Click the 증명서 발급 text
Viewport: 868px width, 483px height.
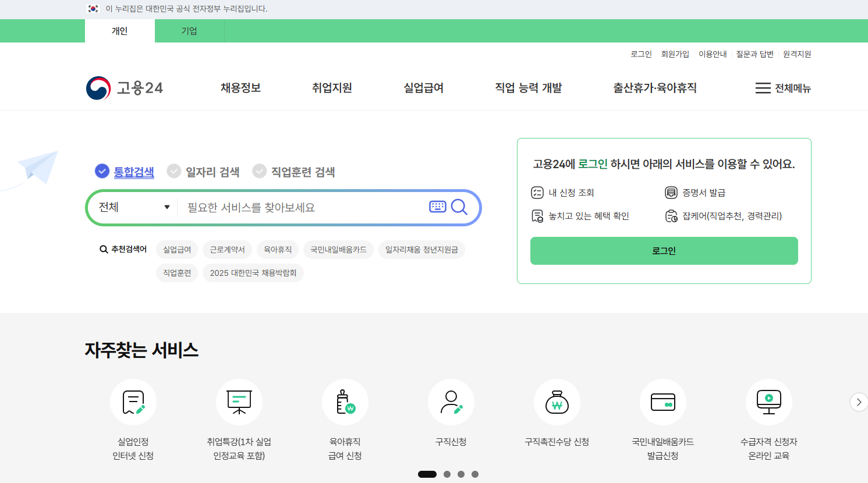[704, 193]
